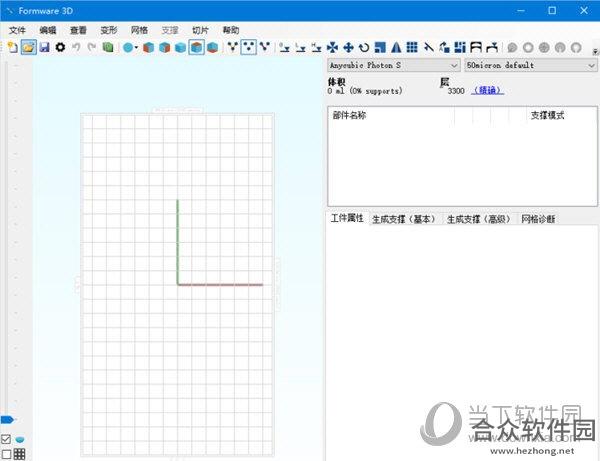The height and width of the screenshot is (461, 600).
Task: Uncheck the checkbox beside the blue dish
Action: [x=6, y=439]
